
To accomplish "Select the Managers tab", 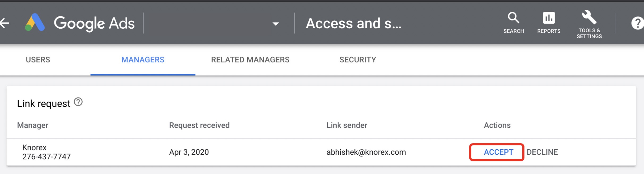I will click(143, 60).
